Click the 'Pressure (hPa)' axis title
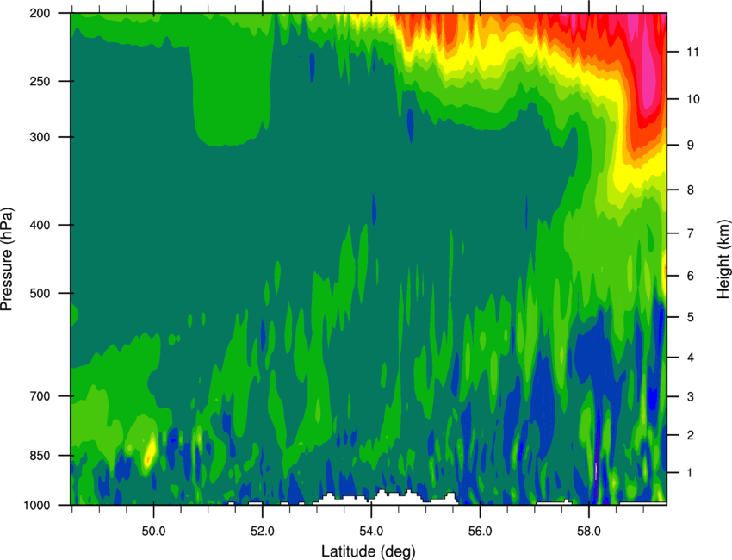Image resolution: width=732 pixels, height=560 pixels. pos(7,258)
